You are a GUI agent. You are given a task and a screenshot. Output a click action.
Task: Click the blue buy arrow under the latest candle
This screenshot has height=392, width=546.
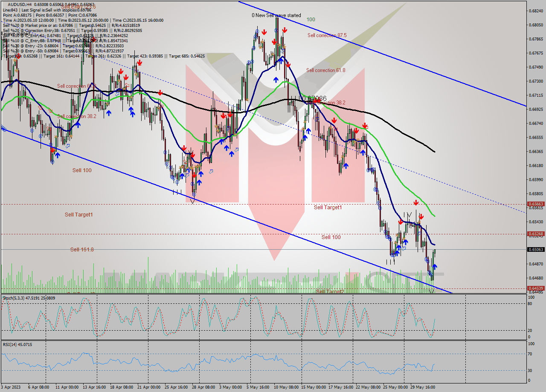[435, 266]
